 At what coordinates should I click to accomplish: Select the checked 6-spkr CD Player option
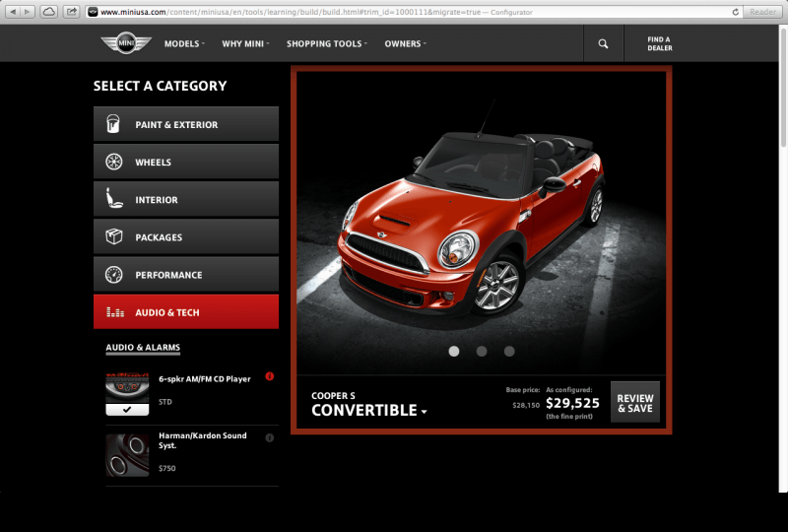(127, 394)
